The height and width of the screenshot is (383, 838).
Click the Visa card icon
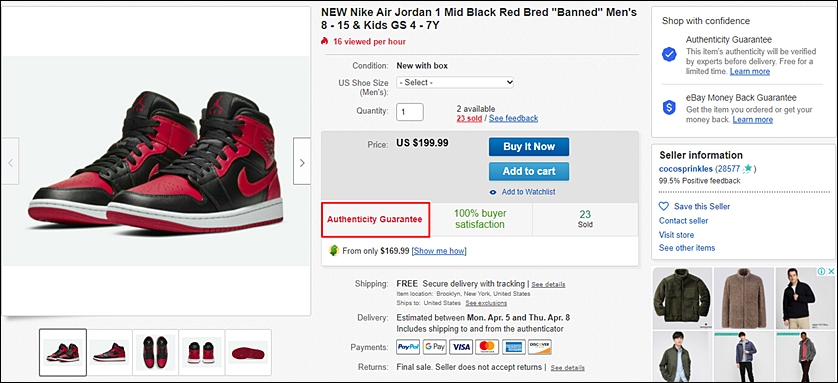[461, 347]
